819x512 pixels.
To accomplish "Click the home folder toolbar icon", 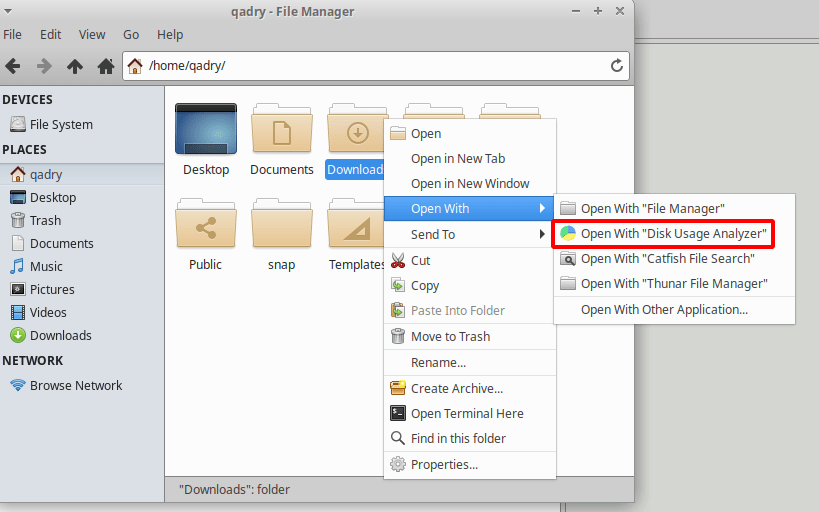I will (x=106, y=66).
